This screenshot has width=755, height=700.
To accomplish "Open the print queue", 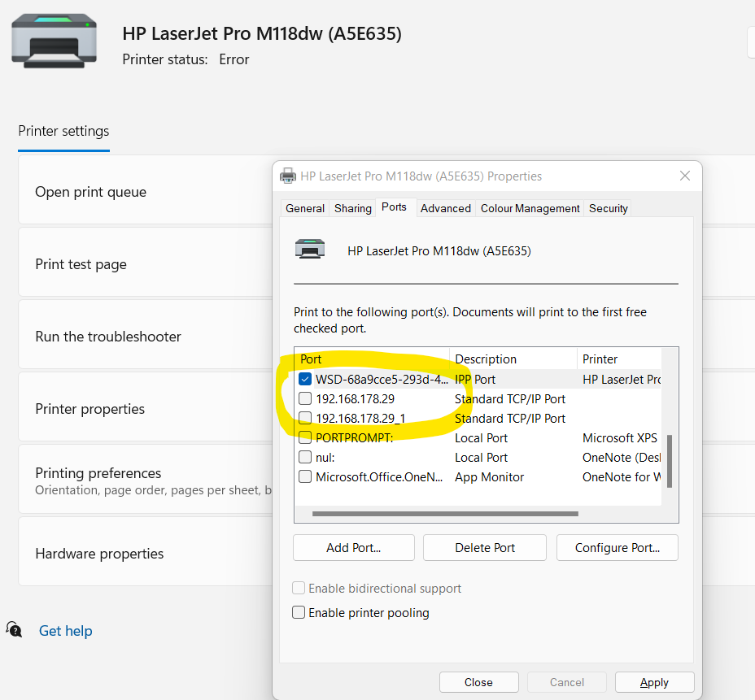I will point(90,191).
